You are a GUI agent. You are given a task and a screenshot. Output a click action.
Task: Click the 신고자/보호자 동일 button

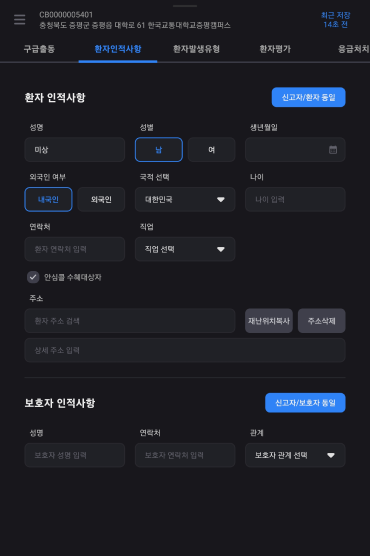coord(305,403)
